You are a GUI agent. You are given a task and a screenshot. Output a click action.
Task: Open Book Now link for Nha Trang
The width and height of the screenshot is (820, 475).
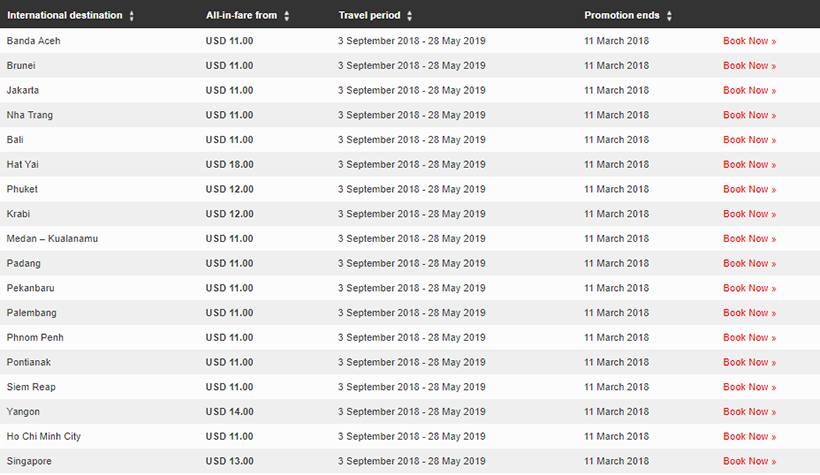[x=749, y=115]
